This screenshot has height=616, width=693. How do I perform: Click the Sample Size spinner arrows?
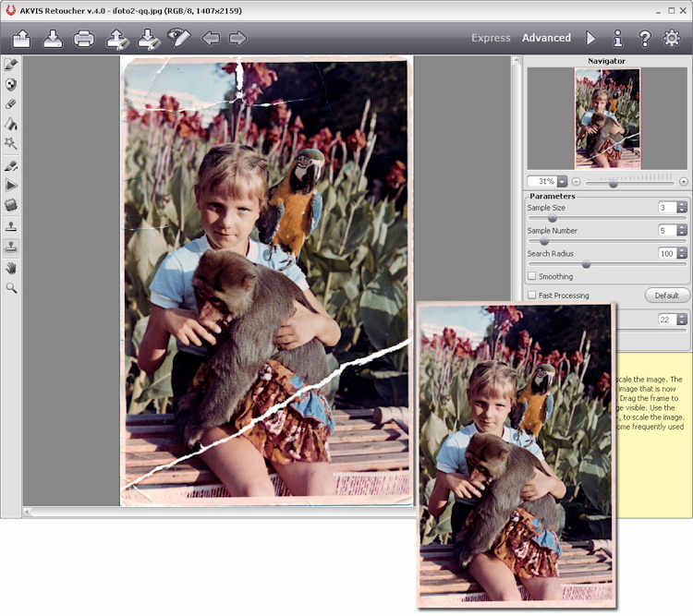pos(682,208)
